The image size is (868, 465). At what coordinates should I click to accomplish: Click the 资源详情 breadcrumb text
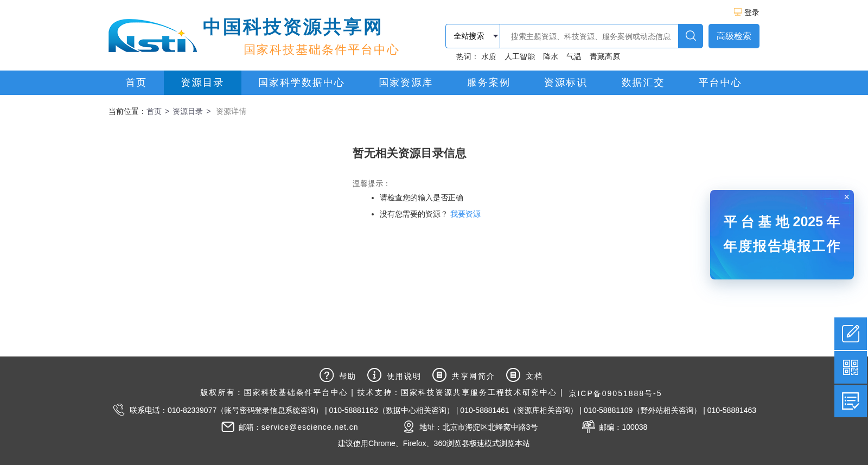231,111
